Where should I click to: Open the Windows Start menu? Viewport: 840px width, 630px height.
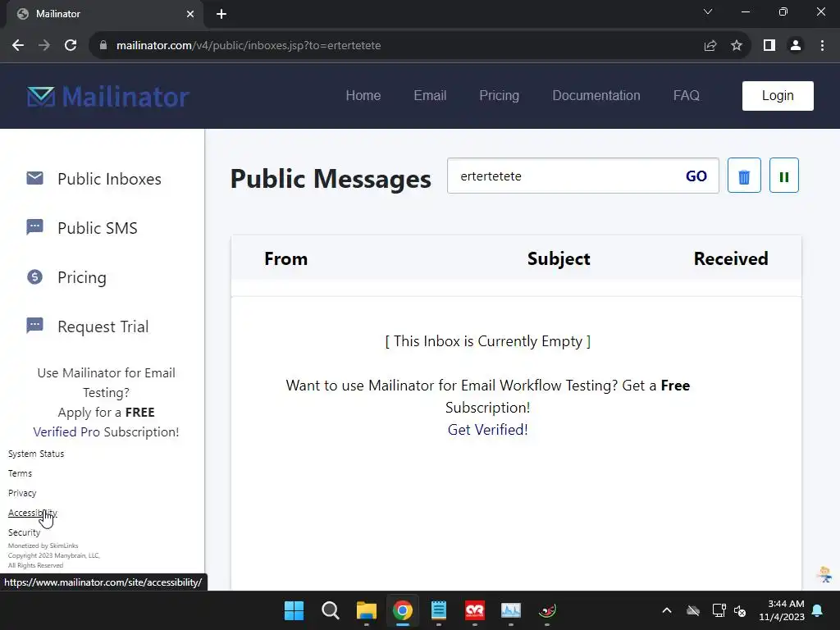tap(294, 610)
